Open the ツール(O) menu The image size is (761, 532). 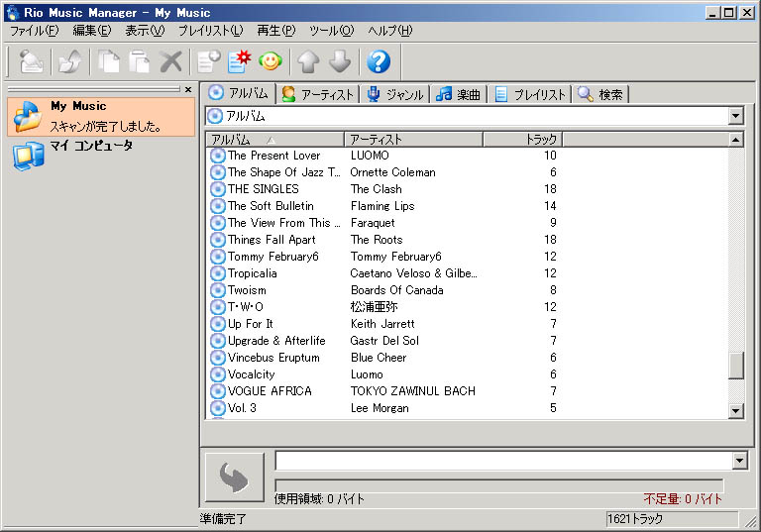point(332,31)
